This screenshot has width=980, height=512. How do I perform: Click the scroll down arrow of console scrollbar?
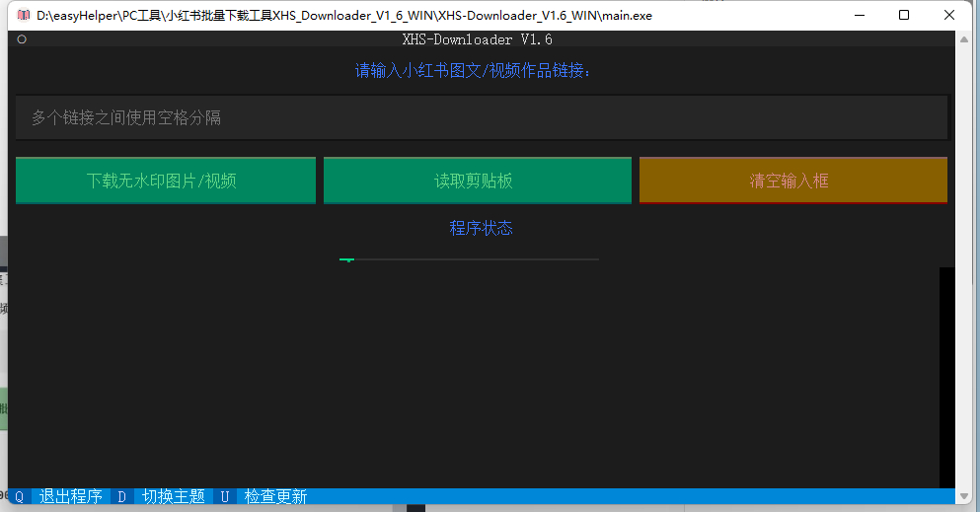tap(964, 496)
